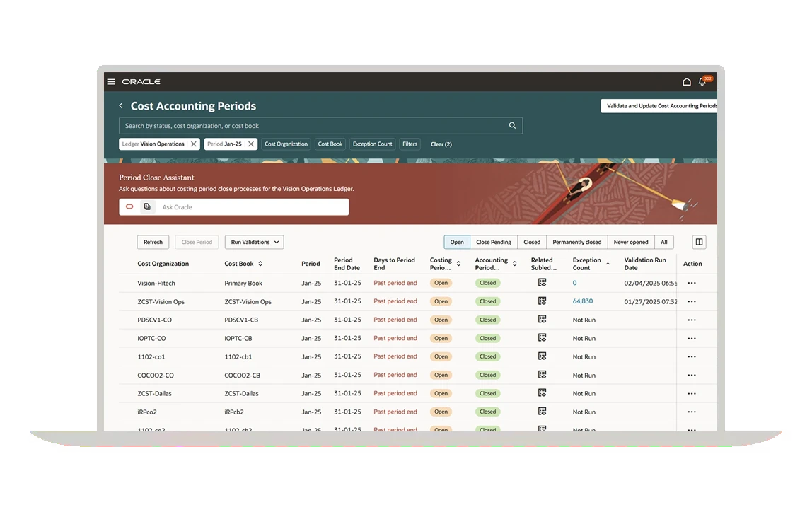Viewport: 812px width, 512px height.
Task: Open actions menu for the 1102-co1 row
Action: 692,356
